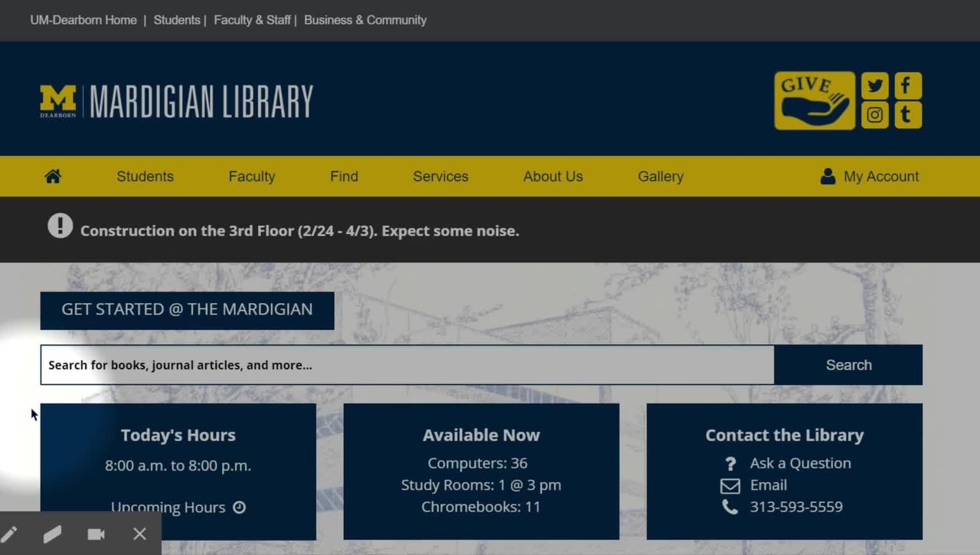The height and width of the screenshot is (555, 980).
Task: Open the Find menu
Action: pyautogui.click(x=344, y=176)
